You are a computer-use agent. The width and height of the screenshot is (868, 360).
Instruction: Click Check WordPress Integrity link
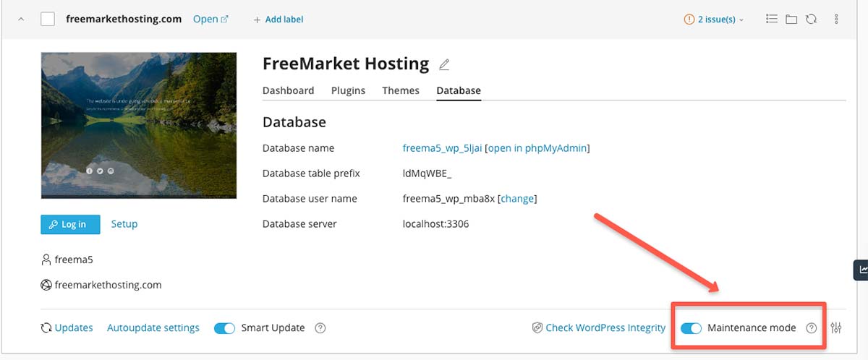click(x=605, y=328)
